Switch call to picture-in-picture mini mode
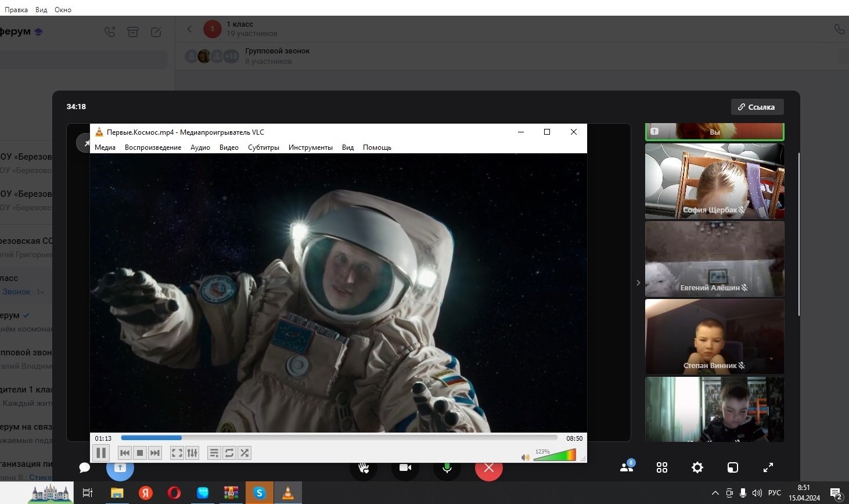Image resolution: width=849 pixels, height=504 pixels. click(x=733, y=467)
